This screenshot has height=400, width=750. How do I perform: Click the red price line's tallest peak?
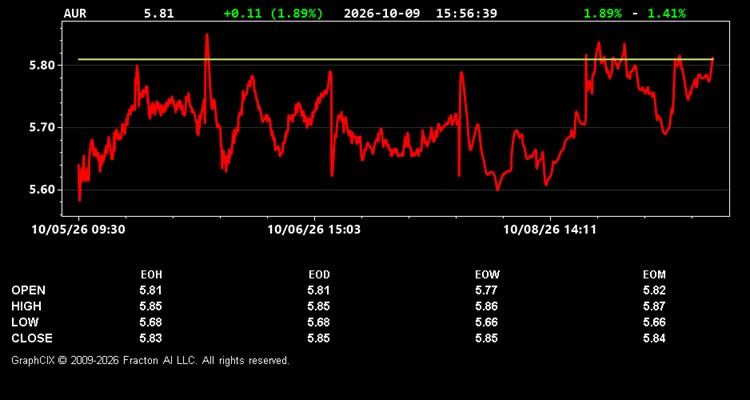coord(207,35)
